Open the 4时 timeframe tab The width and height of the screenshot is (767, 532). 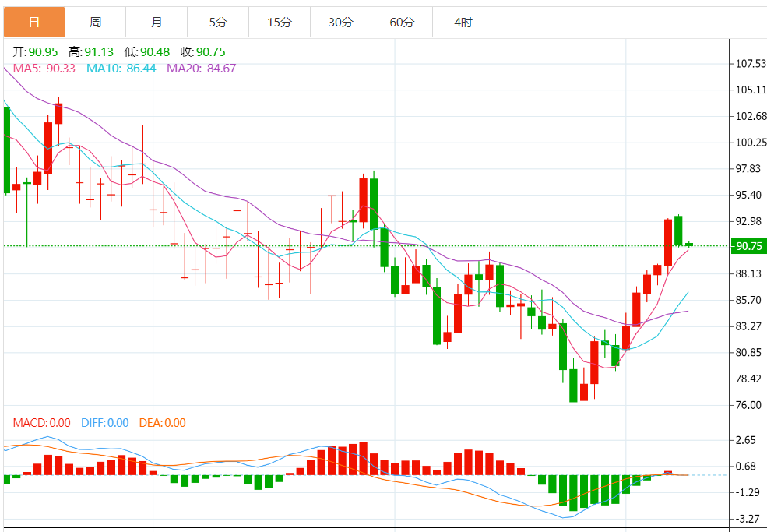point(463,22)
